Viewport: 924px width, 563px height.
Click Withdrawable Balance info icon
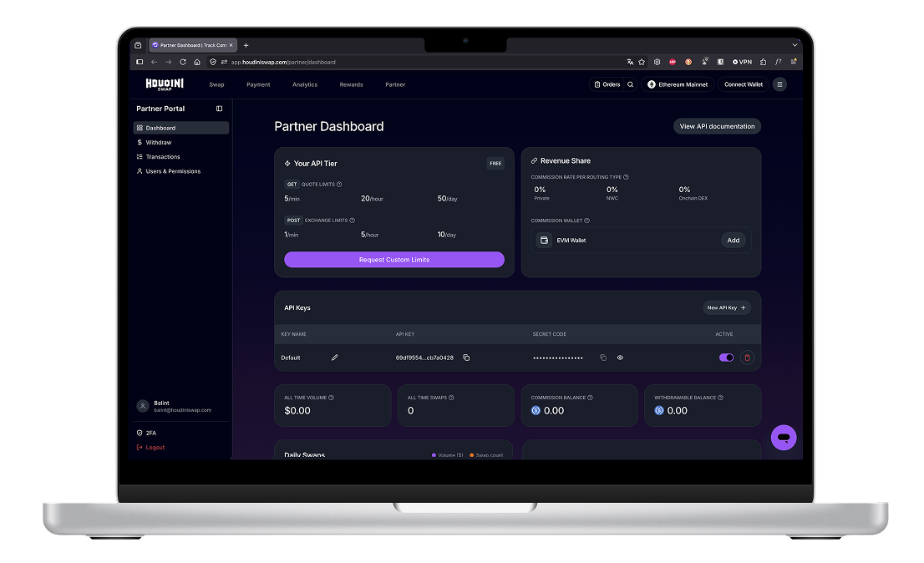tap(720, 398)
